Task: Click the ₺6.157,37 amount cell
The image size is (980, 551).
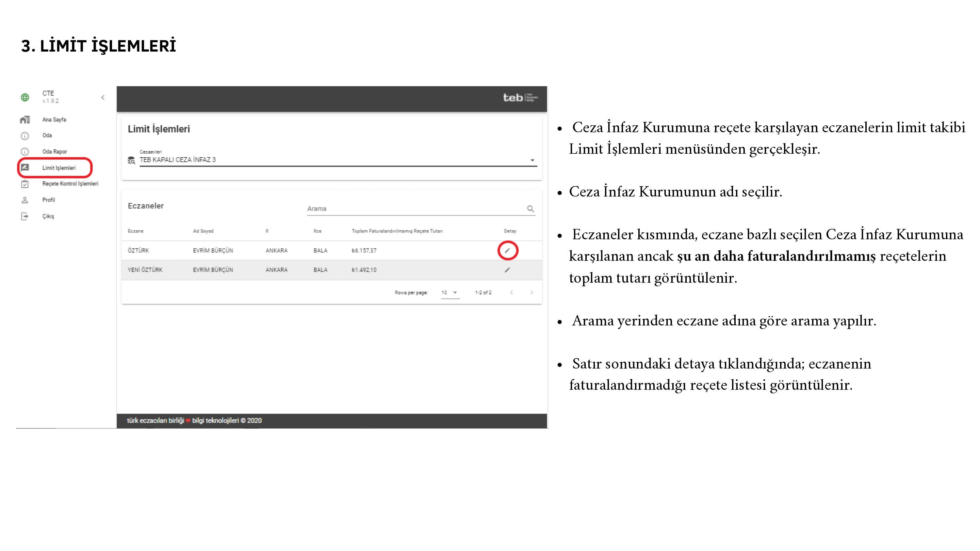Action: coord(364,250)
